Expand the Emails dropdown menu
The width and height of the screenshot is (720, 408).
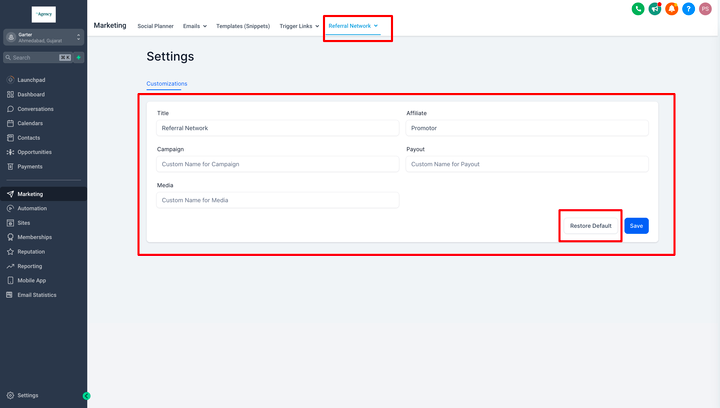195,26
